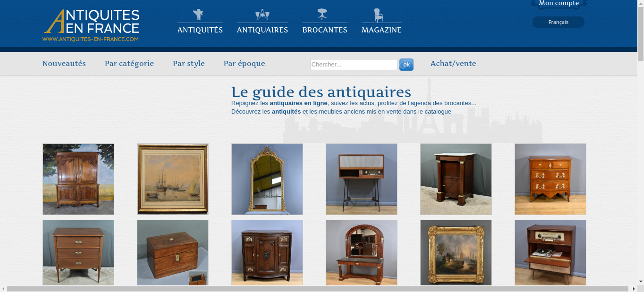
Task: Click the glasses icon above Antiquaires
Action: [262, 14]
